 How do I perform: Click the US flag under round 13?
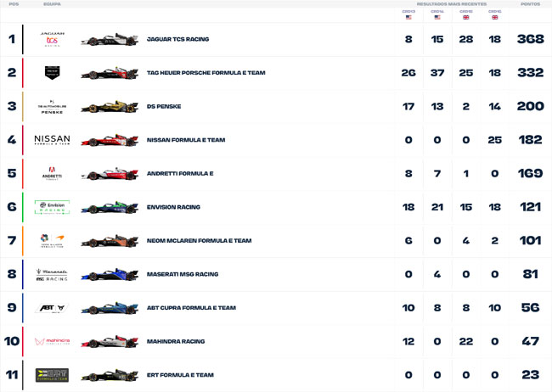pyautogui.click(x=408, y=17)
